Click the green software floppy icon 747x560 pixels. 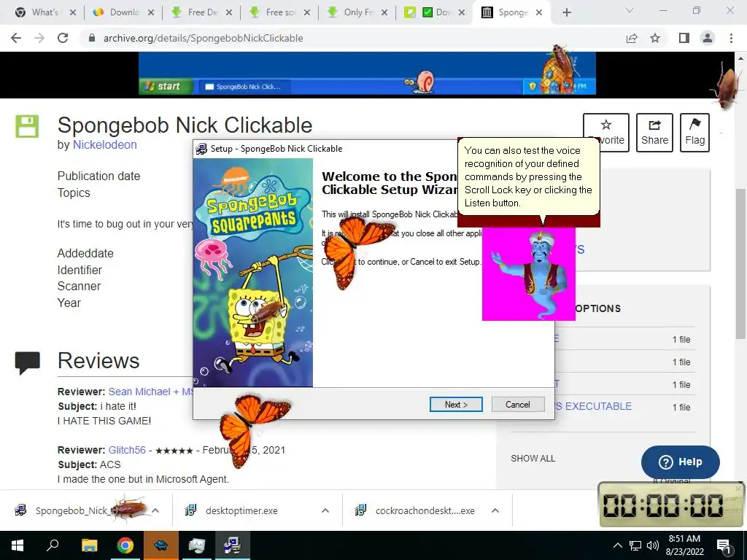[x=27, y=126]
